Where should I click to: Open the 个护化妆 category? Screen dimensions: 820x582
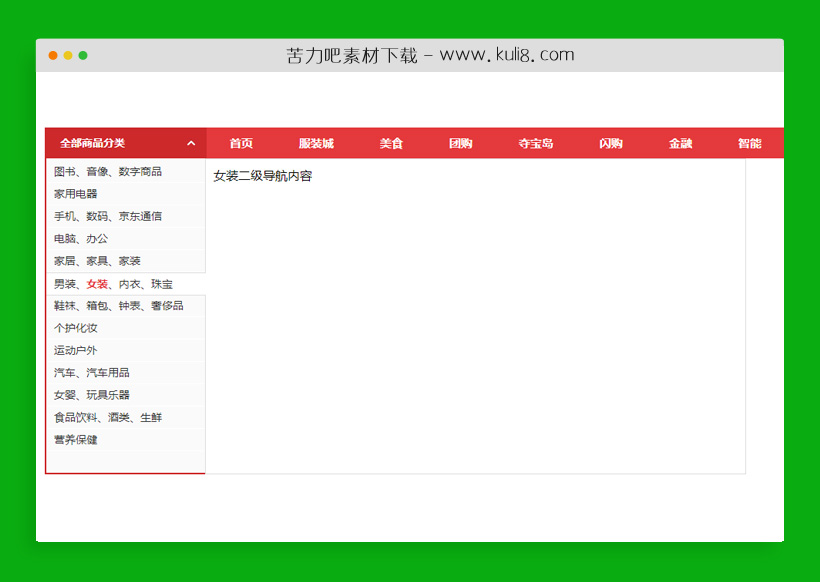click(x=77, y=327)
